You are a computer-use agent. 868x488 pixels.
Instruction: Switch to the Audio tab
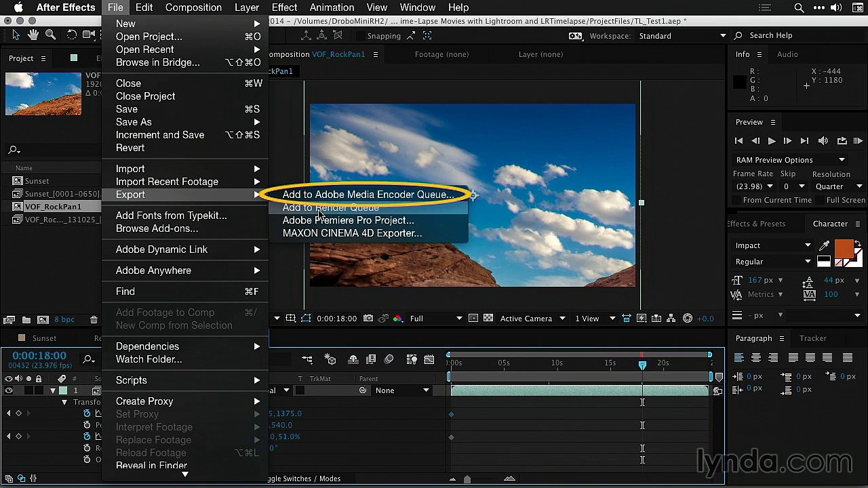coord(787,54)
